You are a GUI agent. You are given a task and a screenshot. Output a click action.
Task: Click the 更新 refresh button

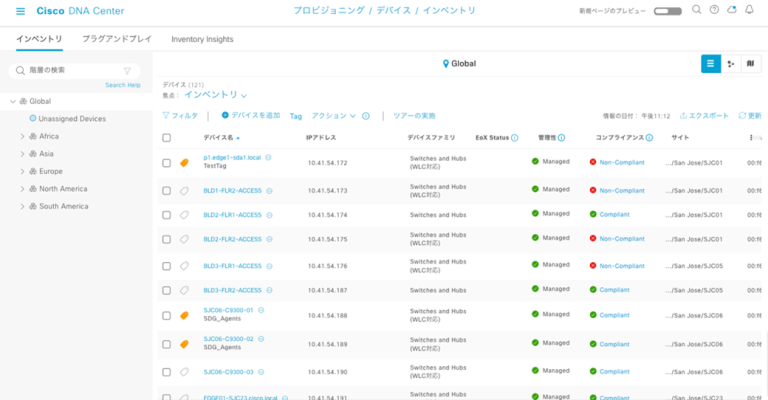pos(750,116)
